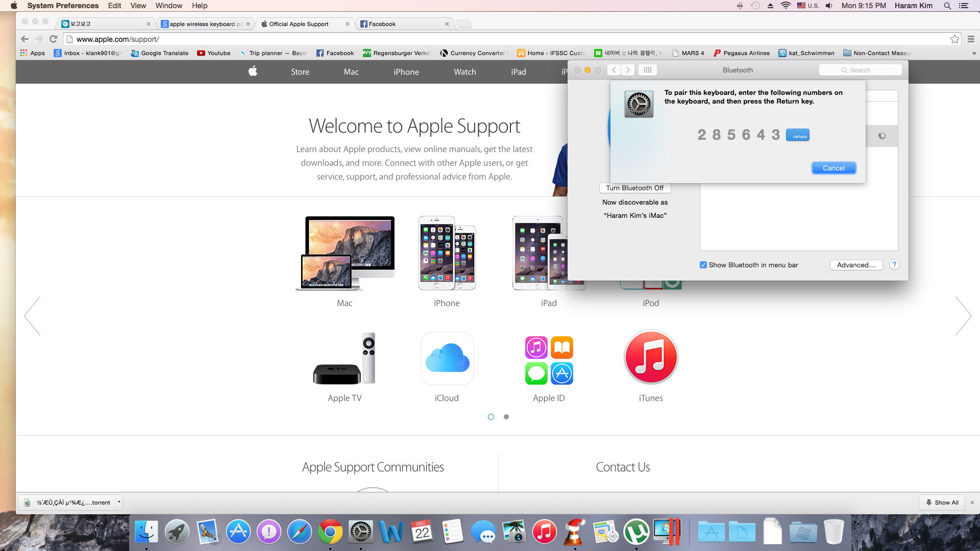Screen dimensions: 980x551
Task: Cancel the keyboard pairing dialog
Action: 834,168
